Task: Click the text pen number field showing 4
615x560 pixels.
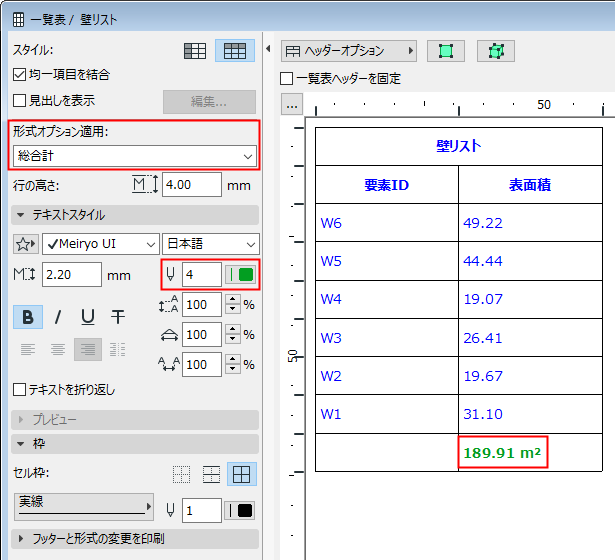Action: (202, 275)
